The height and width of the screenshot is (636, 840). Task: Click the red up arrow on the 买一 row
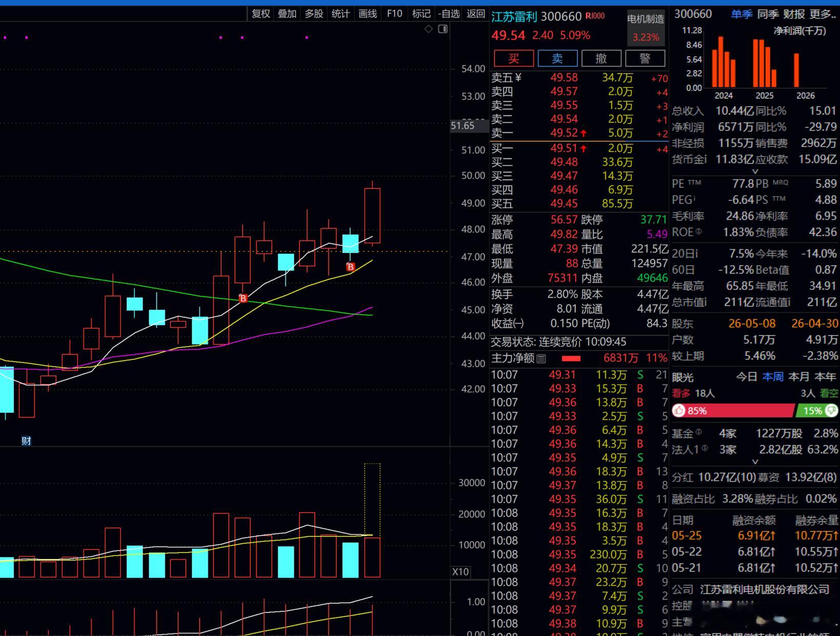pos(584,149)
